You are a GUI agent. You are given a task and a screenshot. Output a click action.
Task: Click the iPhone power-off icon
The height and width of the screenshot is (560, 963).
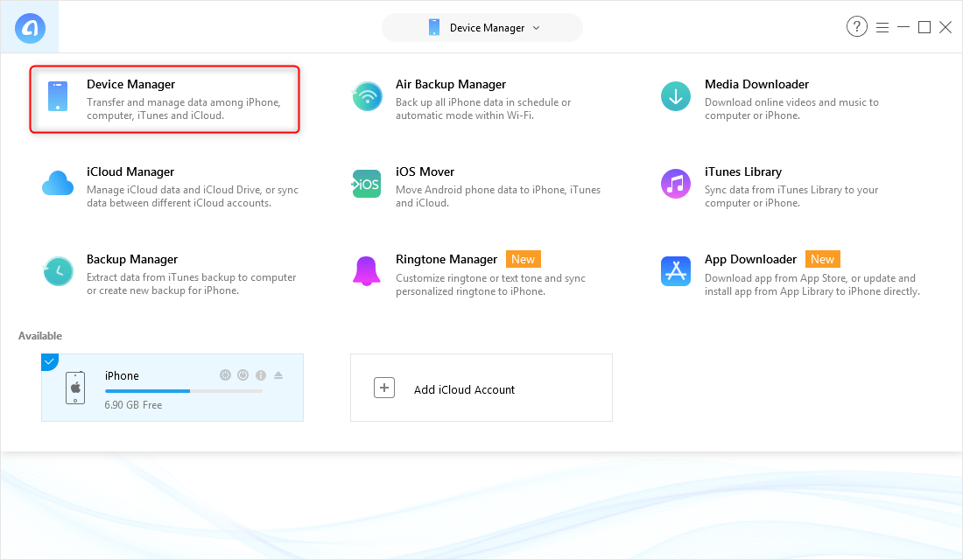click(243, 375)
